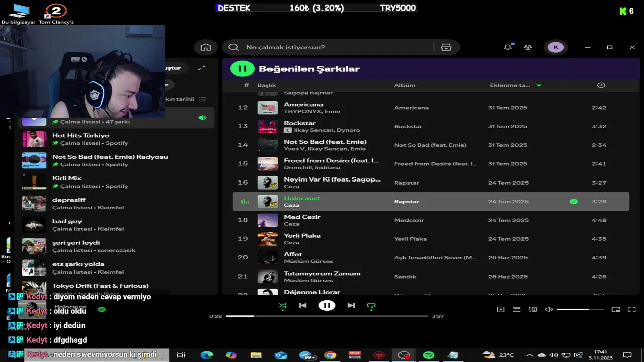Image resolution: width=644 pixels, height=362 pixels.
Task: Launch Microsoft Edge from the taskbar
Action: [x=207, y=355]
